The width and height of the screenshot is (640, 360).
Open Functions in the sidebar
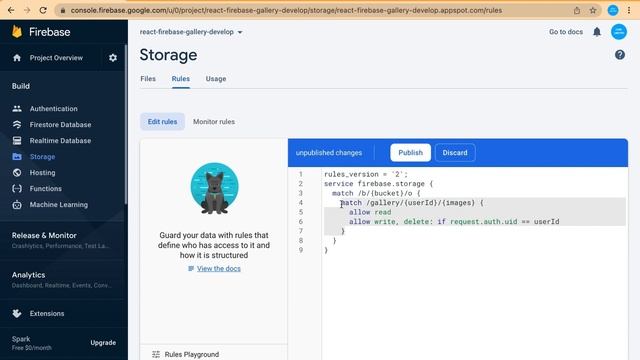click(46, 189)
